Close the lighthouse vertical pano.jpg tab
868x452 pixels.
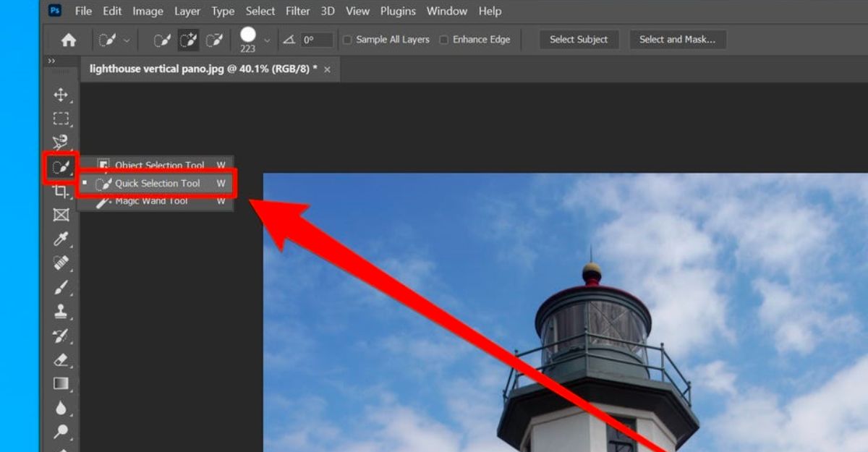pyautogui.click(x=327, y=69)
